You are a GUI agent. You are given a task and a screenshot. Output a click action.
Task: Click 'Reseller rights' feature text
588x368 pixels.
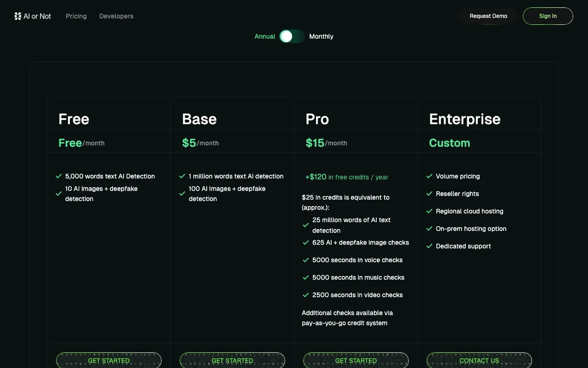pos(458,194)
